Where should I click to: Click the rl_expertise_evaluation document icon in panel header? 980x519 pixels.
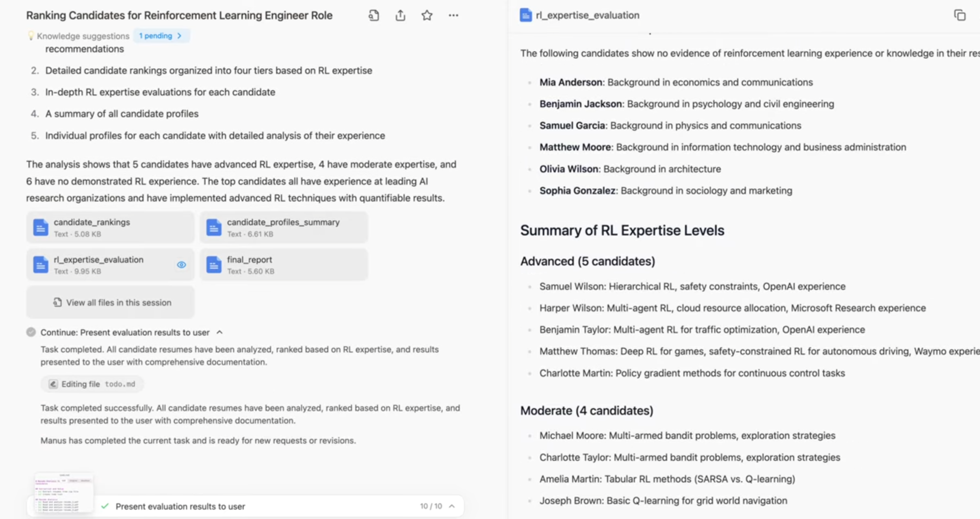[526, 15]
